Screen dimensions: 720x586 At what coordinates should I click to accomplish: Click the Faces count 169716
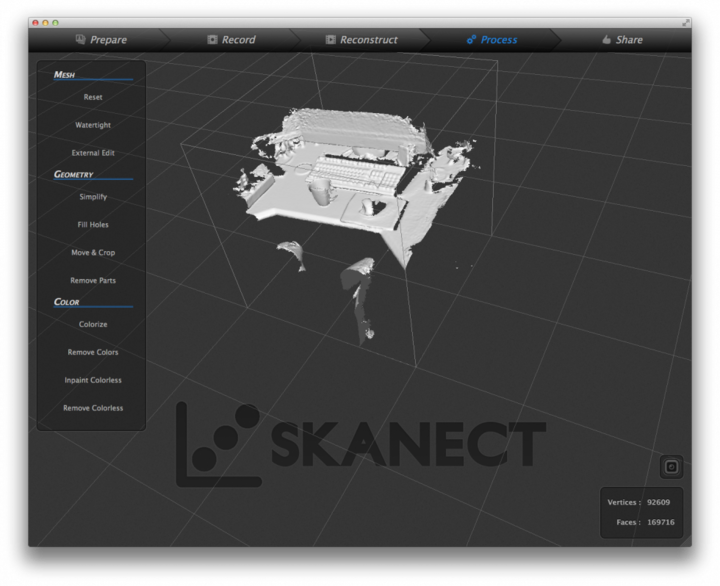(661, 522)
